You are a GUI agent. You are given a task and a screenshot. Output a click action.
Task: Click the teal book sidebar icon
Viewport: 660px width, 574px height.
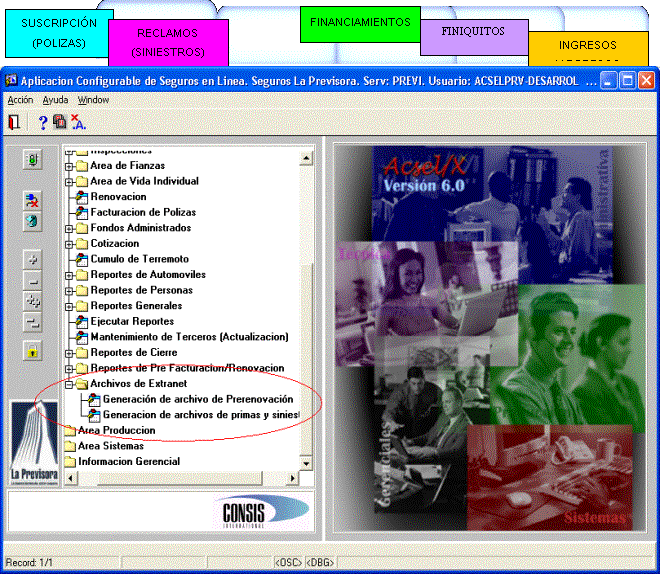[32, 221]
